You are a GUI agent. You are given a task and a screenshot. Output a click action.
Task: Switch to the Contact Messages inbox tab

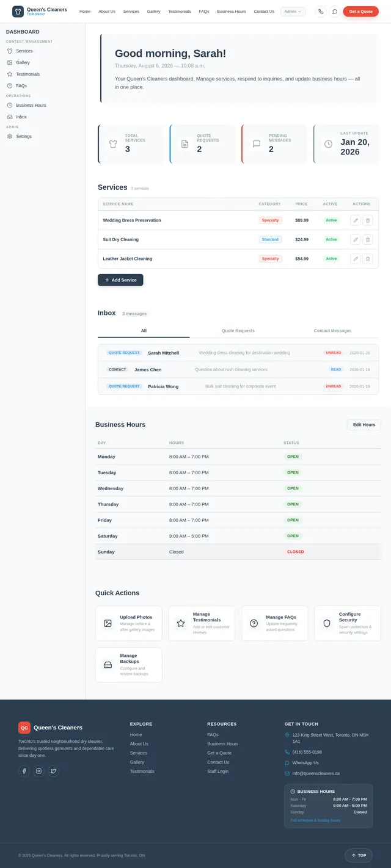[332, 331]
